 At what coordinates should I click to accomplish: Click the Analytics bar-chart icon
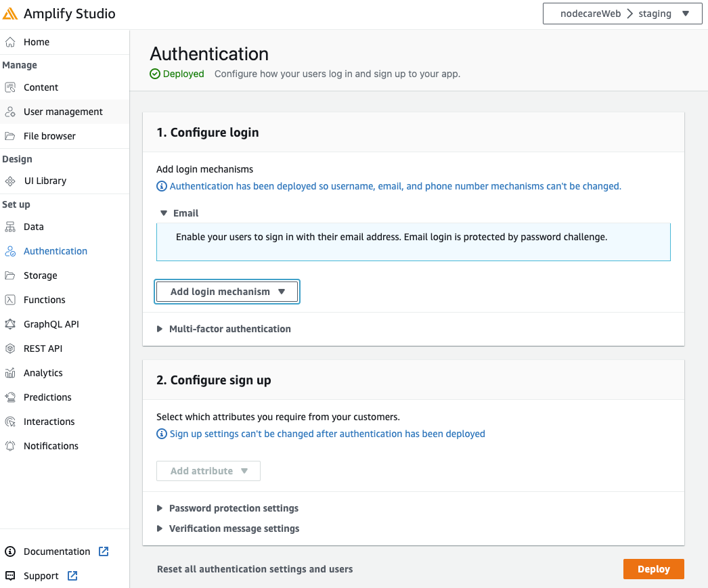tap(11, 372)
